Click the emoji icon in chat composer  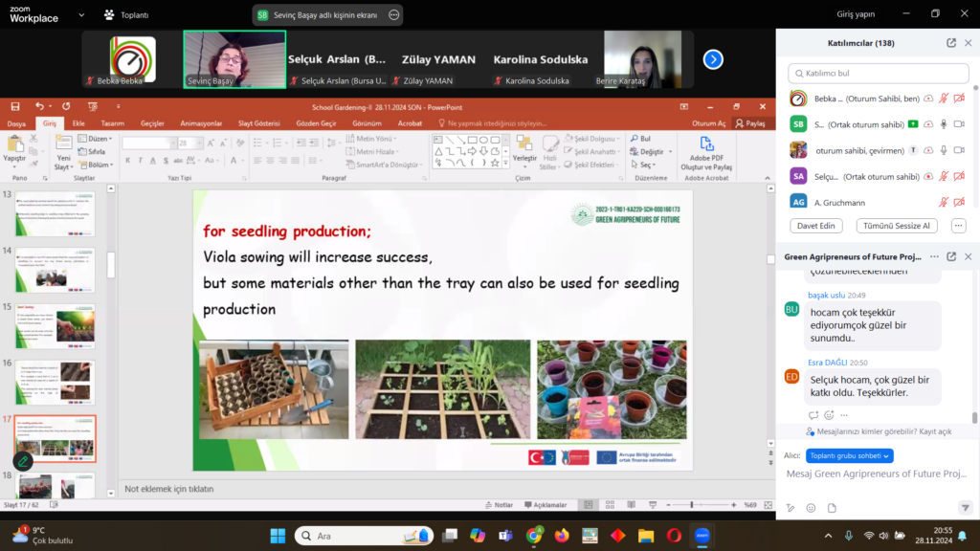(811, 508)
